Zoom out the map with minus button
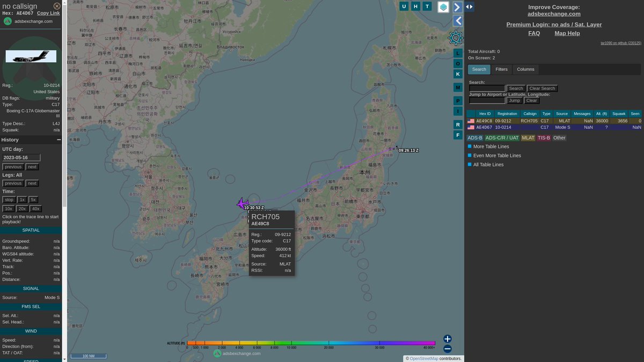644x362 pixels. tap(448, 349)
